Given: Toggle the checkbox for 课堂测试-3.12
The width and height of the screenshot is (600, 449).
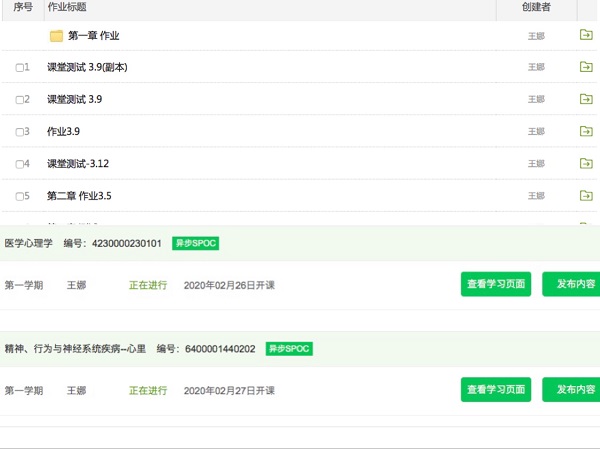Looking at the screenshot, I should [x=20, y=164].
